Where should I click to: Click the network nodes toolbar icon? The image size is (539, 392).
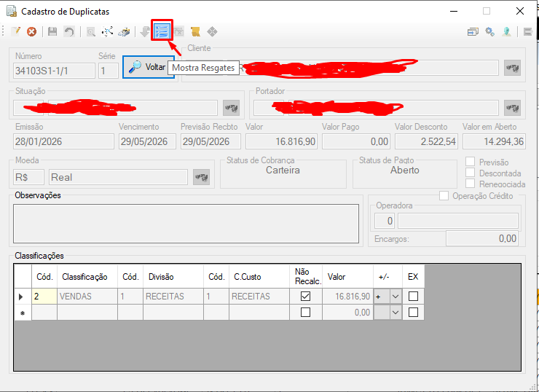(107, 31)
